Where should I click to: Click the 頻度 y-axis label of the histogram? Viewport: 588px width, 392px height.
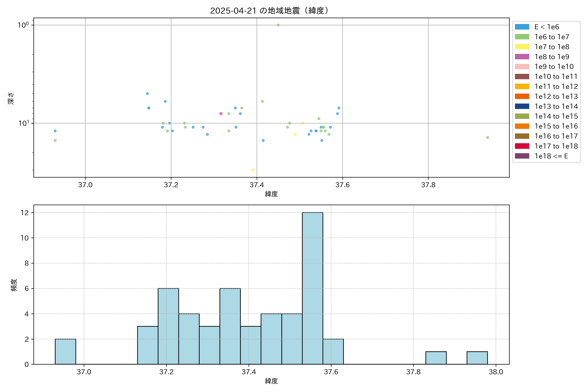tap(14, 285)
